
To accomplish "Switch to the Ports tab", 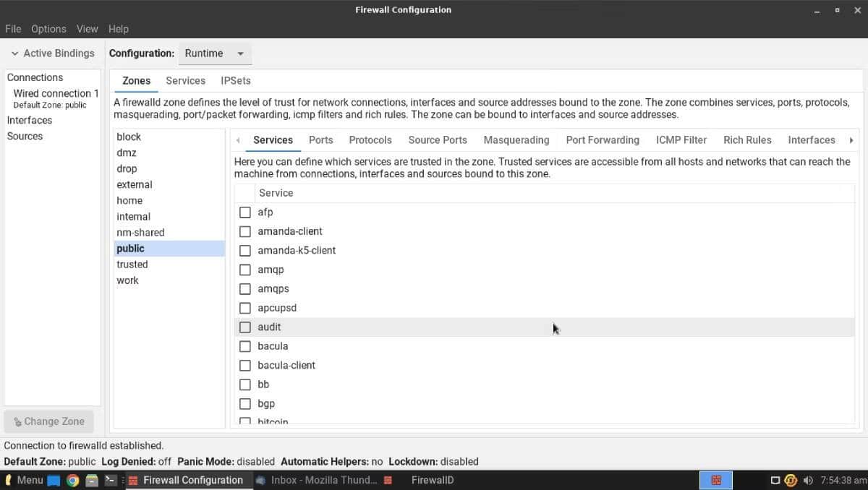I will 320,139.
